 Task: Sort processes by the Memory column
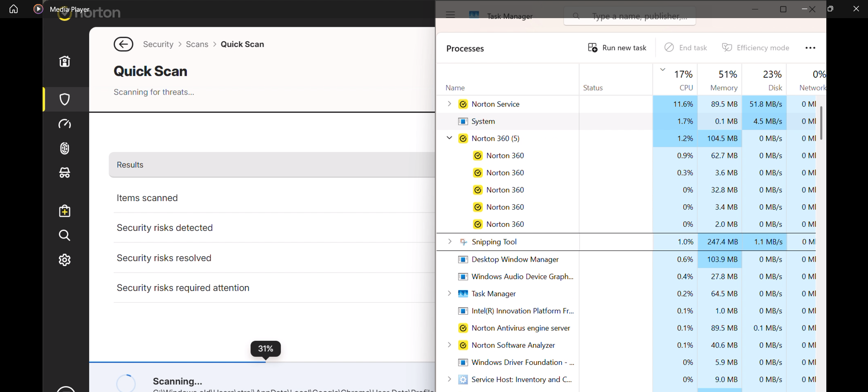pyautogui.click(x=720, y=80)
